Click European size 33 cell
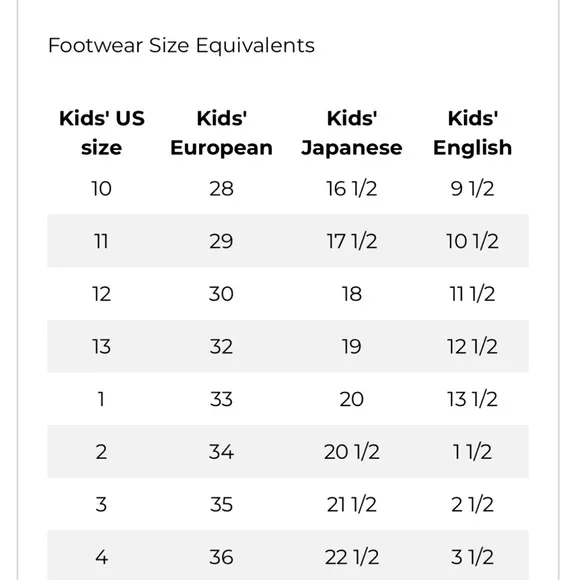The image size is (580, 580). 221,399
